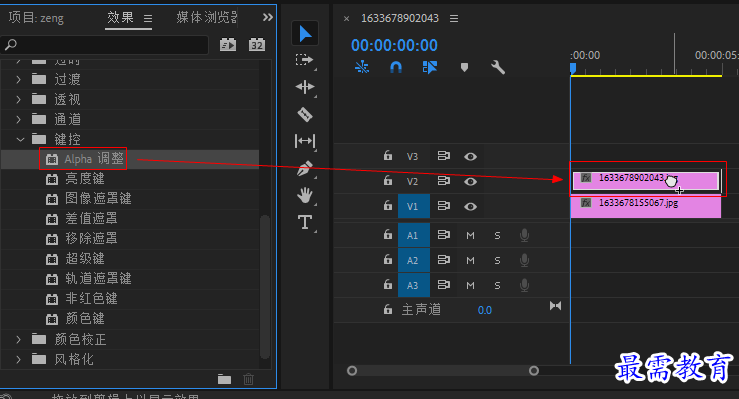This screenshot has width=739, height=399.
Task: Open timeline display settings wrench
Action: (498, 67)
